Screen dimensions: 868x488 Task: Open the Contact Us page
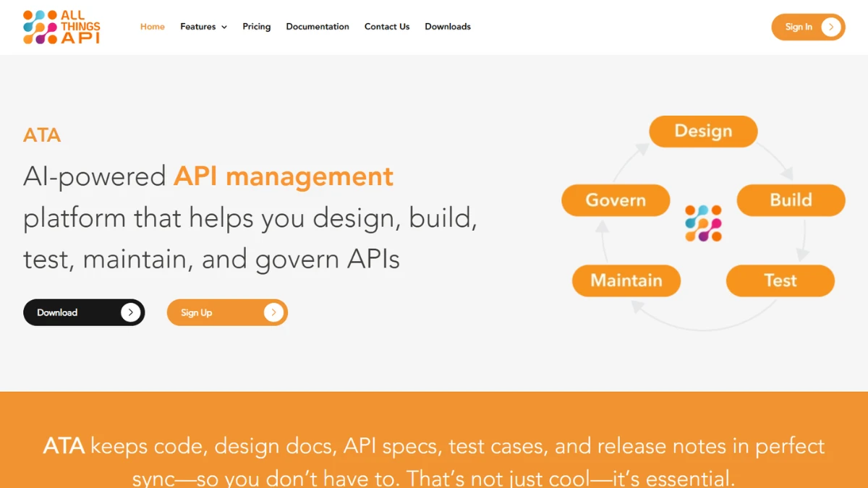[x=387, y=26]
